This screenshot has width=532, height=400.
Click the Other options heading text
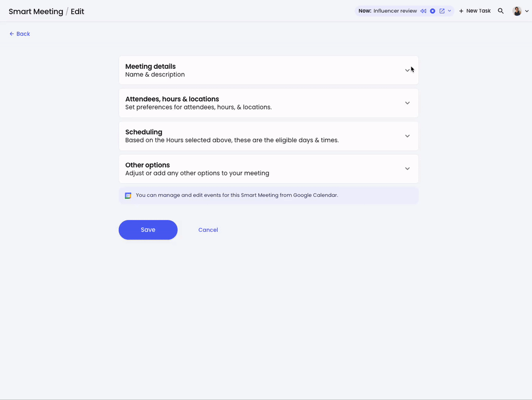point(147,164)
